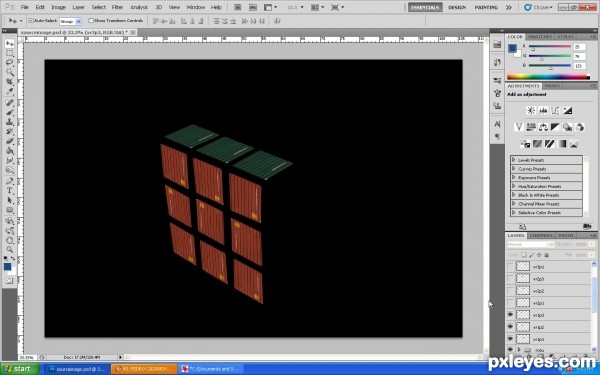Pick a color from the spectrum ramp
Viewport: 600px width, 375px height.
tap(548, 77)
